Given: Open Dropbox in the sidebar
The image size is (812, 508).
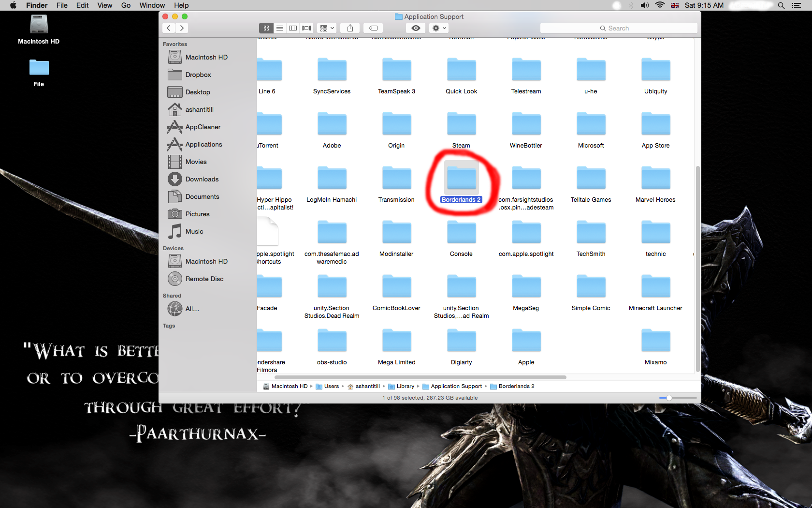Looking at the screenshot, I should point(207,75).
